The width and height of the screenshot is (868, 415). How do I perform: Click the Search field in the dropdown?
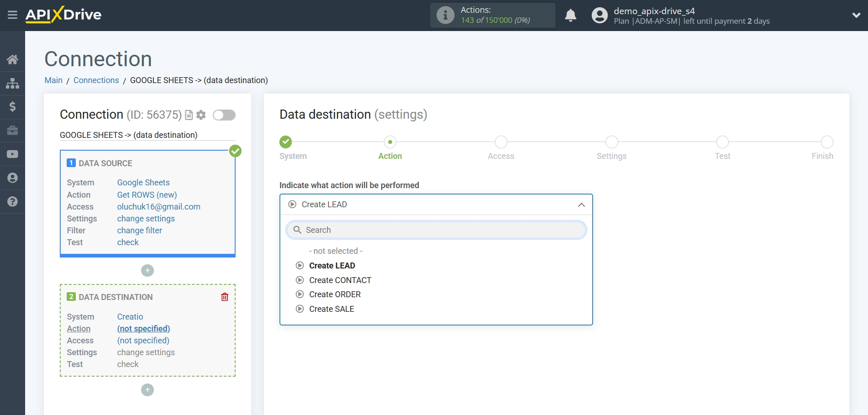point(436,230)
